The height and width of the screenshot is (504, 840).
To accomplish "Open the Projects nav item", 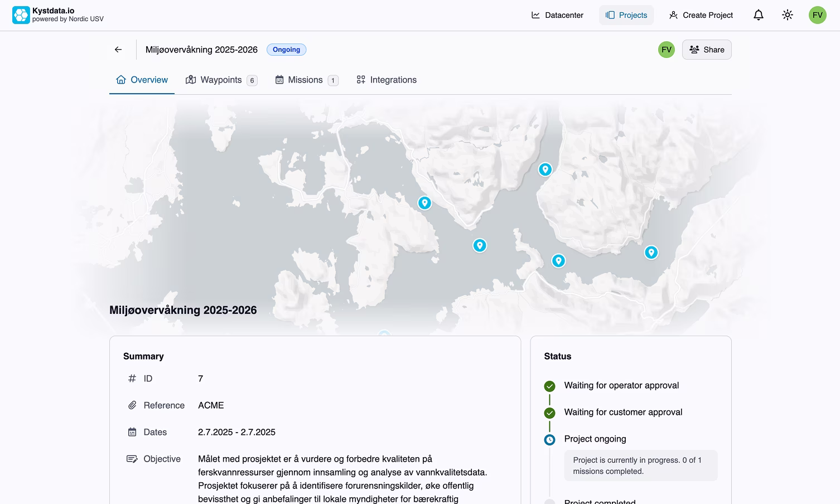I will click(626, 15).
